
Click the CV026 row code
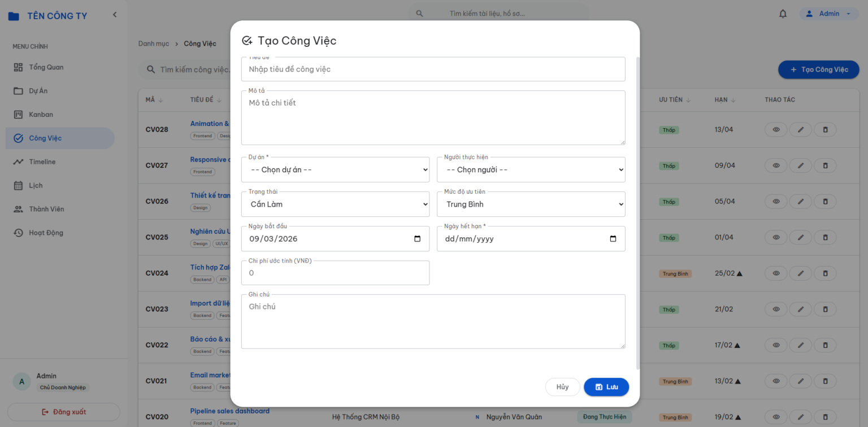[157, 201]
